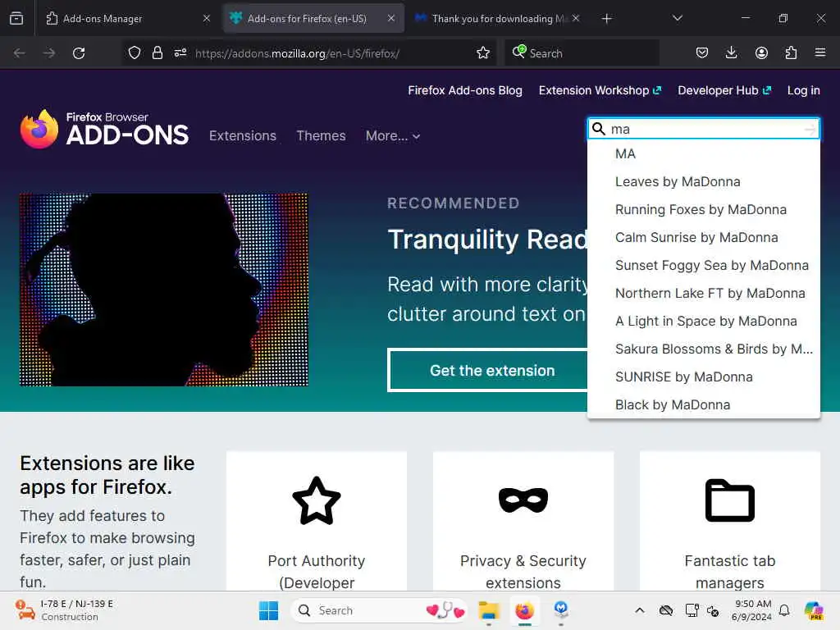The image size is (840, 630).
Task: Select A Light in Space by MaDonna
Action: coord(703,321)
